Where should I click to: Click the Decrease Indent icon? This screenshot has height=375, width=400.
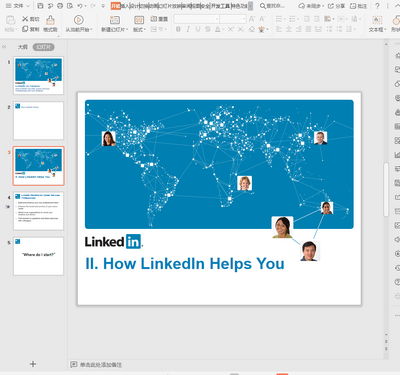coord(307,19)
